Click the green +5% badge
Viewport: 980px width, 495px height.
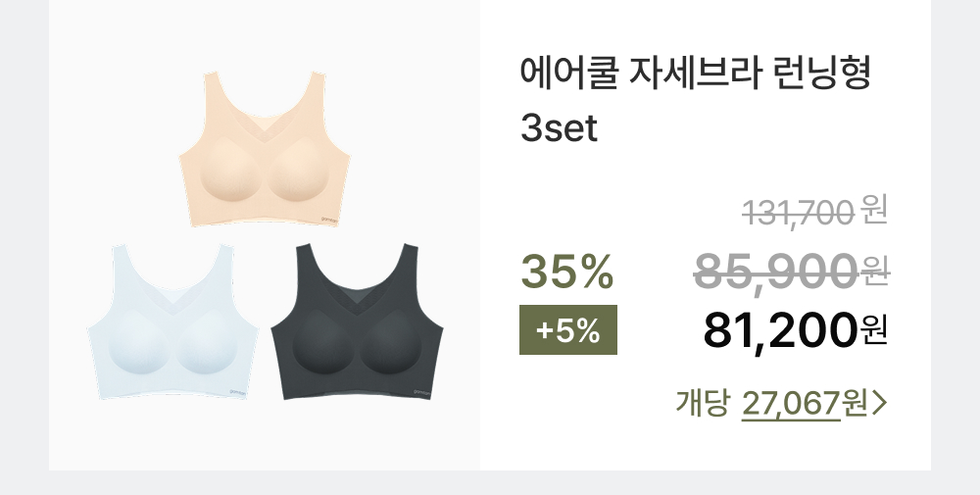click(x=567, y=331)
